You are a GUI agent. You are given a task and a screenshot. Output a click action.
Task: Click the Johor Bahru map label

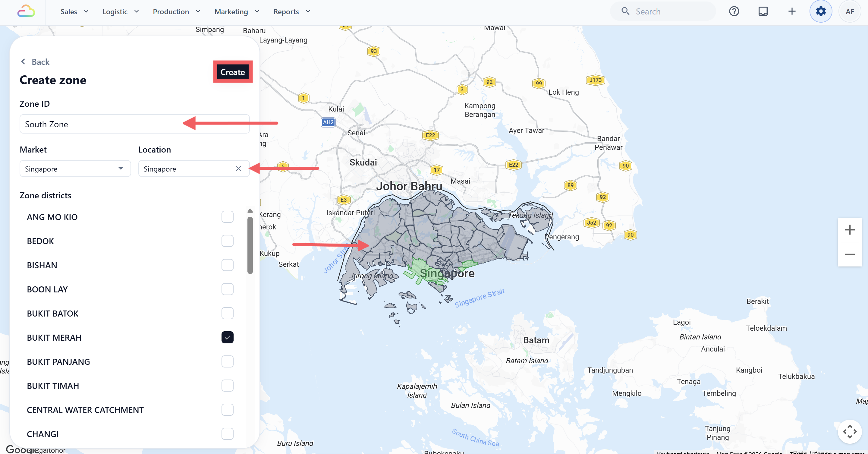tap(409, 186)
